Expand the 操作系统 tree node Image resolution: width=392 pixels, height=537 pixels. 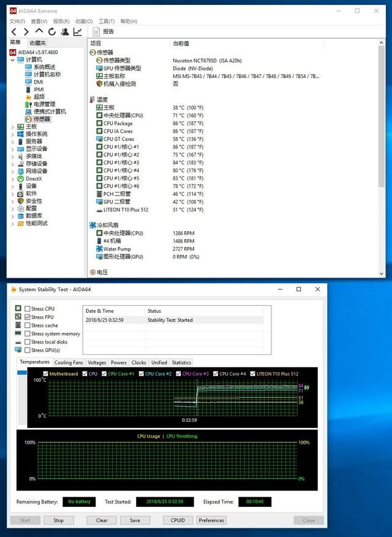13,134
